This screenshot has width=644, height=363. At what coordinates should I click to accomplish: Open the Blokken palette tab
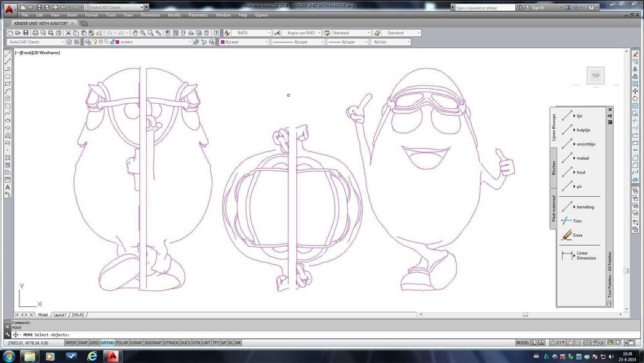pyautogui.click(x=553, y=168)
